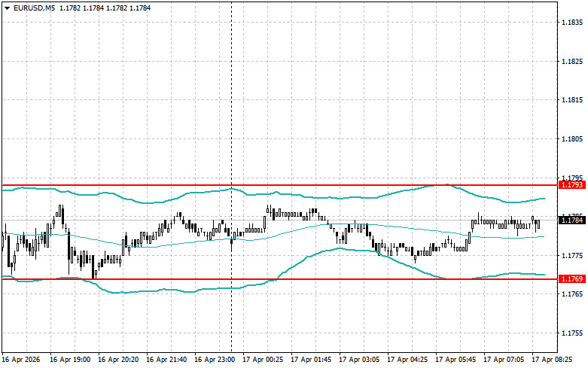Click the 17 Apr 04:25 time label
Screen dimensions: 588x368
point(407,360)
